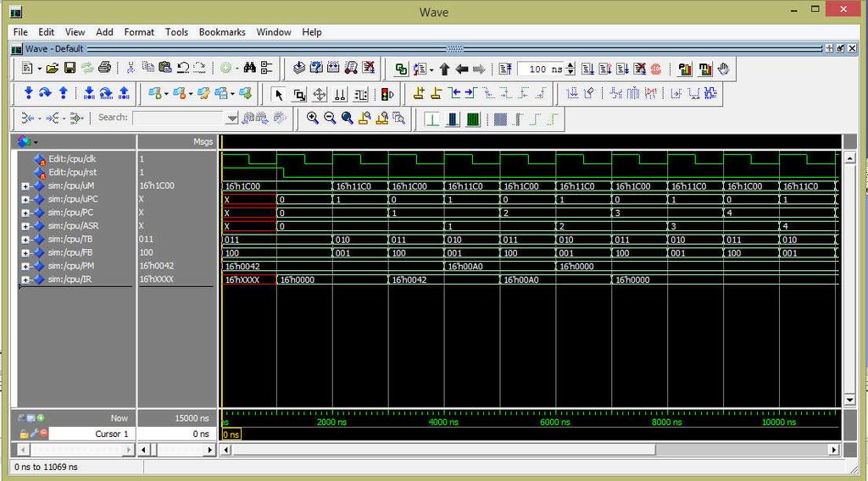Viewport: 868px width, 481px height.
Task: Select the Pan Mode four-arrow tool
Action: [320, 95]
